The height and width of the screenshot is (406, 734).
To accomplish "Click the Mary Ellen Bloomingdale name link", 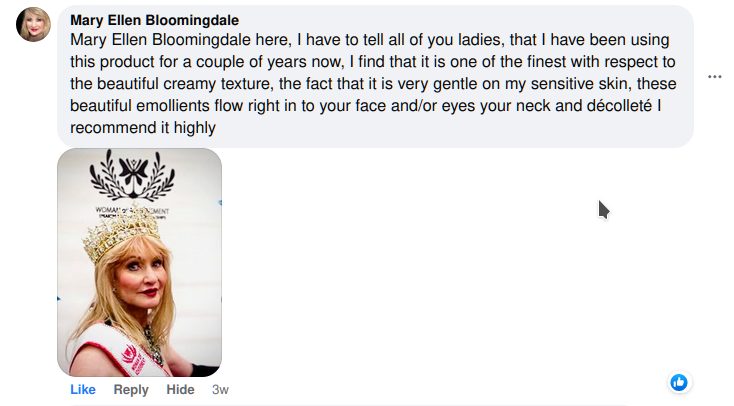I will click(154, 20).
